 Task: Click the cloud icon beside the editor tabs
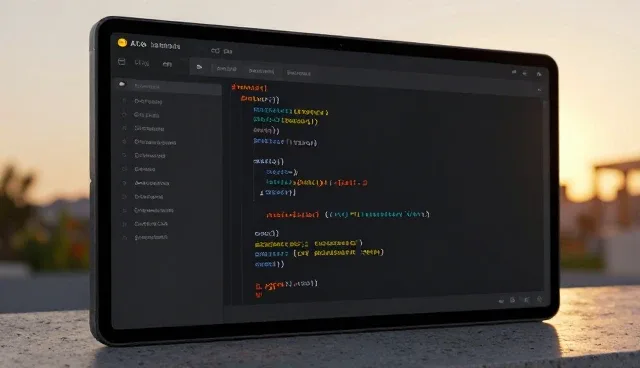pyautogui.click(x=199, y=67)
